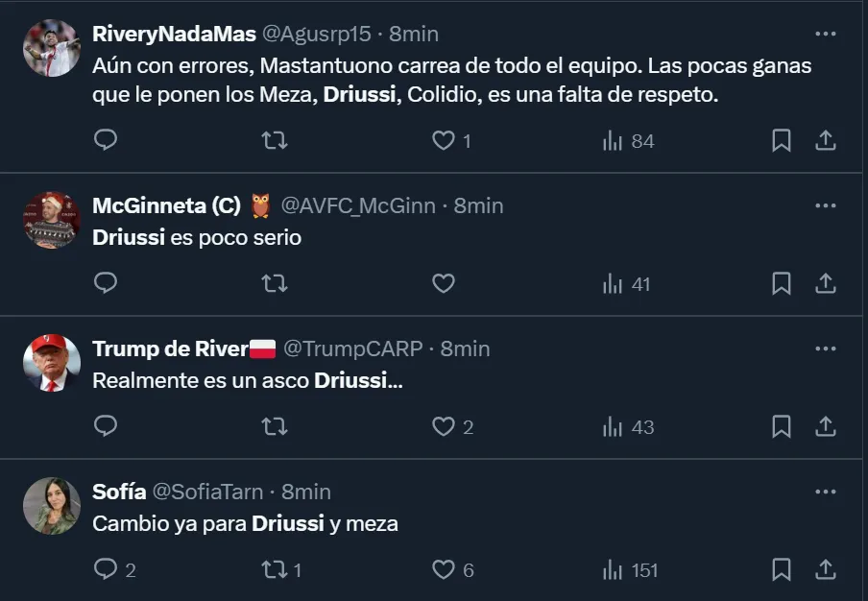This screenshot has width=868, height=601.
Task: Open the McGinneta (C) display name
Action: click(166, 205)
